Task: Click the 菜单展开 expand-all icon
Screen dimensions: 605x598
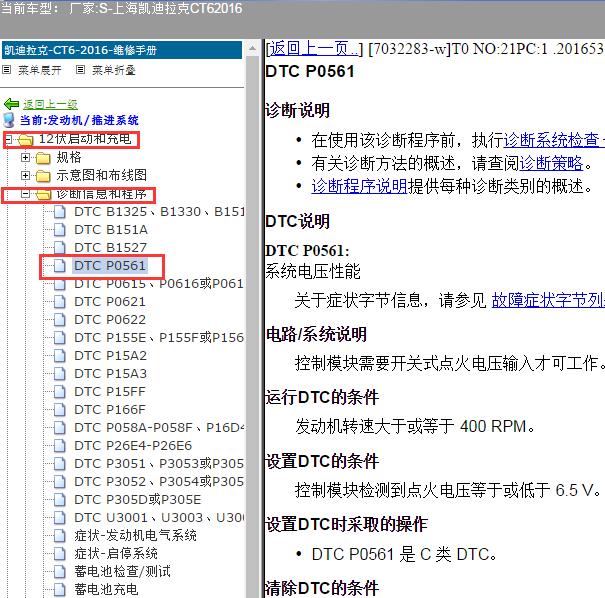Action: pos(7,70)
